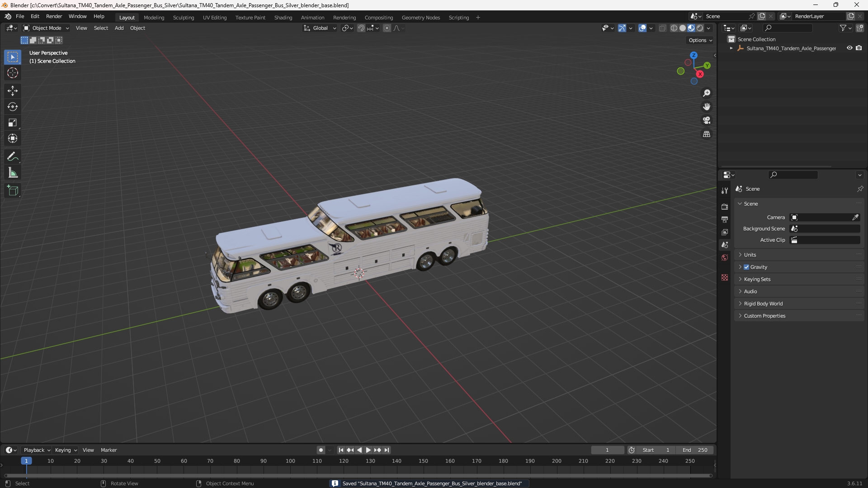Play the animation forward
868x488 pixels.
pyautogui.click(x=368, y=450)
